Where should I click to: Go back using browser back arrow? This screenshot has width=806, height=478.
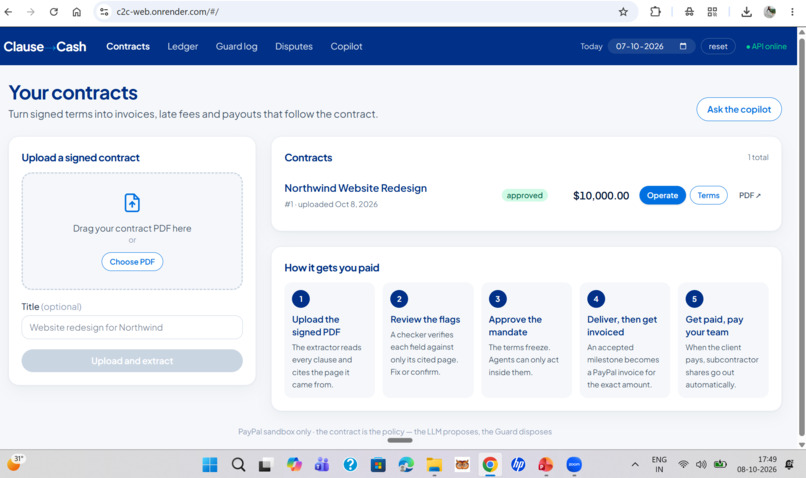(8, 12)
